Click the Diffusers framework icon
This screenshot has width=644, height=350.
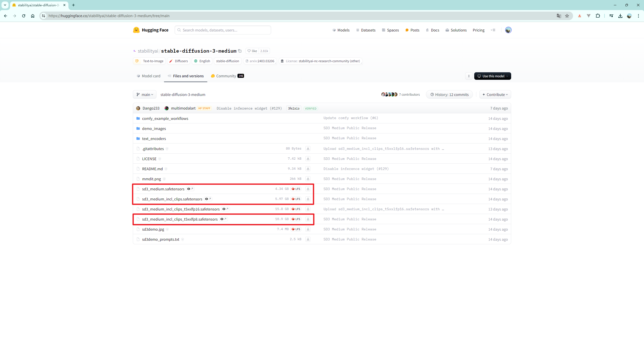(171, 61)
